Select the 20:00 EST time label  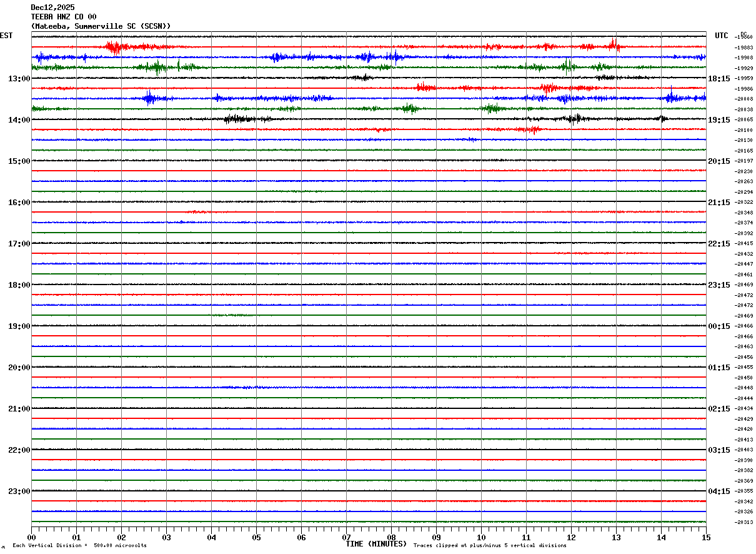tap(19, 368)
